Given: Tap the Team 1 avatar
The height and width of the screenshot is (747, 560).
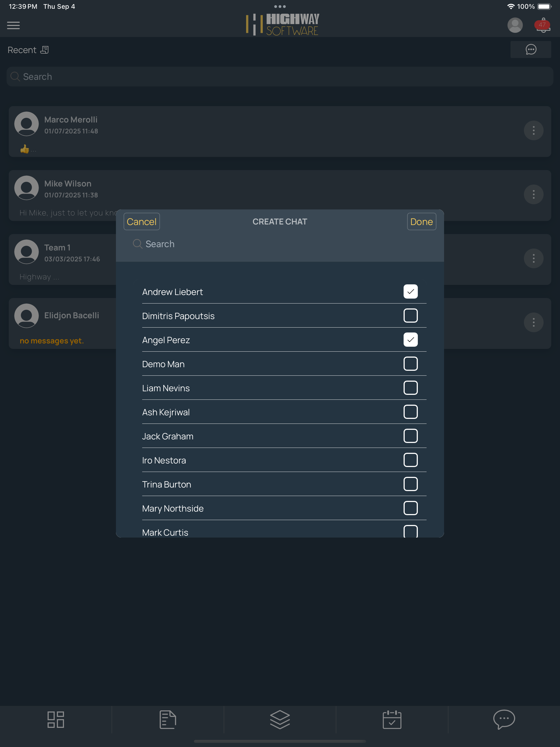Looking at the screenshot, I should (x=26, y=252).
